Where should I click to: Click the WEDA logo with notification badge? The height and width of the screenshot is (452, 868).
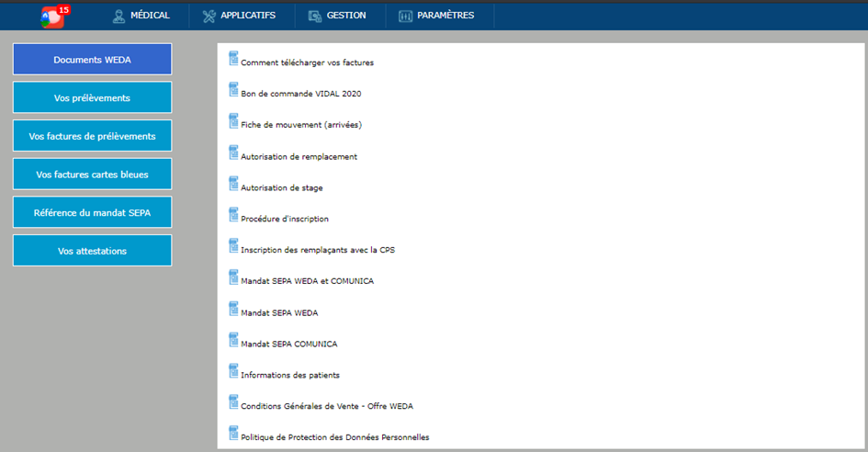[x=53, y=16]
